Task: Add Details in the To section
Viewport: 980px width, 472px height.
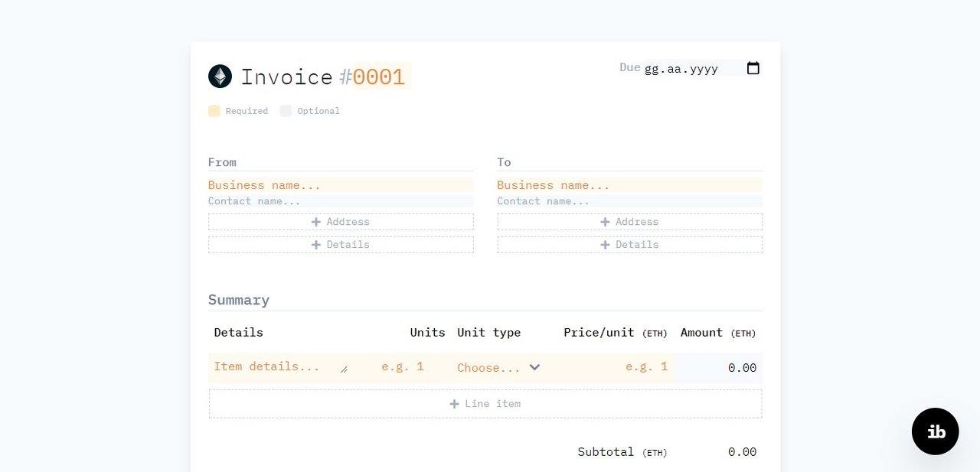Action: click(x=629, y=245)
